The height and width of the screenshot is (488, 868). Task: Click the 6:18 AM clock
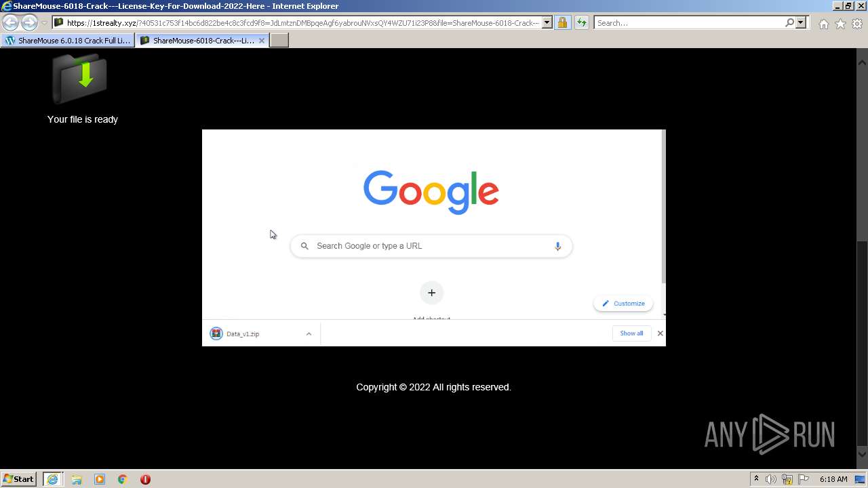point(833,479)
